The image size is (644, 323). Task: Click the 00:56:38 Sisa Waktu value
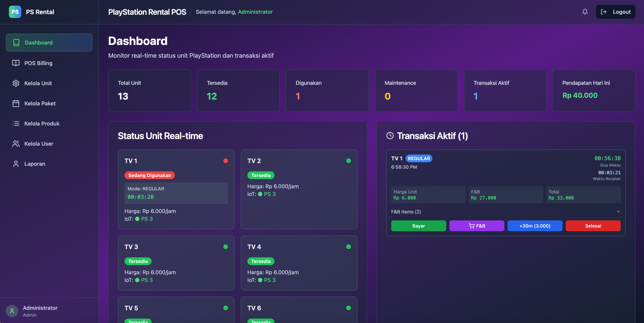(x=608, y=158)
